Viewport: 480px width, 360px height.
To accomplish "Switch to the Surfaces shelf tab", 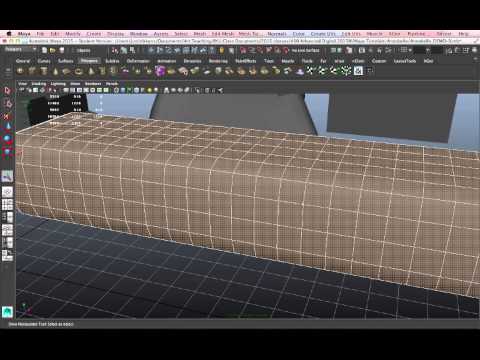I will point(66,61).
